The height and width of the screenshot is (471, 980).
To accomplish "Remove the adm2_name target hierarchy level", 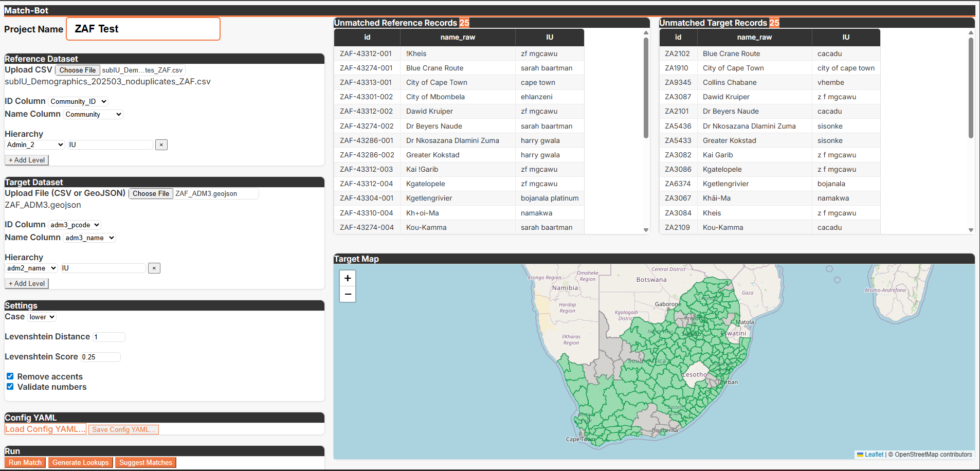I will point(154,268).
